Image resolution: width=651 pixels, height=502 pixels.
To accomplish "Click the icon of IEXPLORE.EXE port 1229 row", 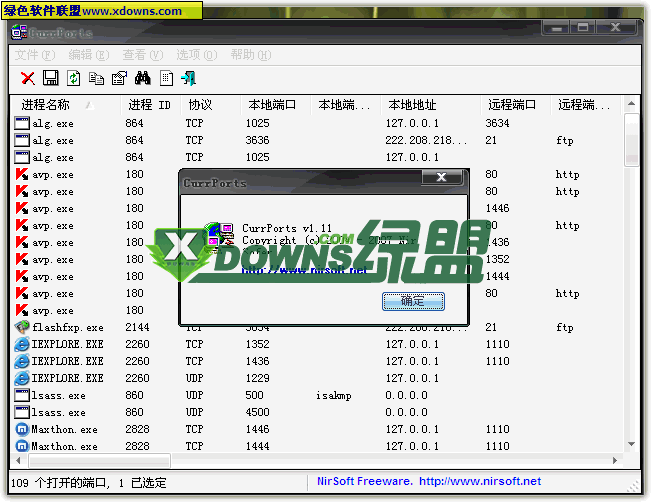I will click(22, 378).
